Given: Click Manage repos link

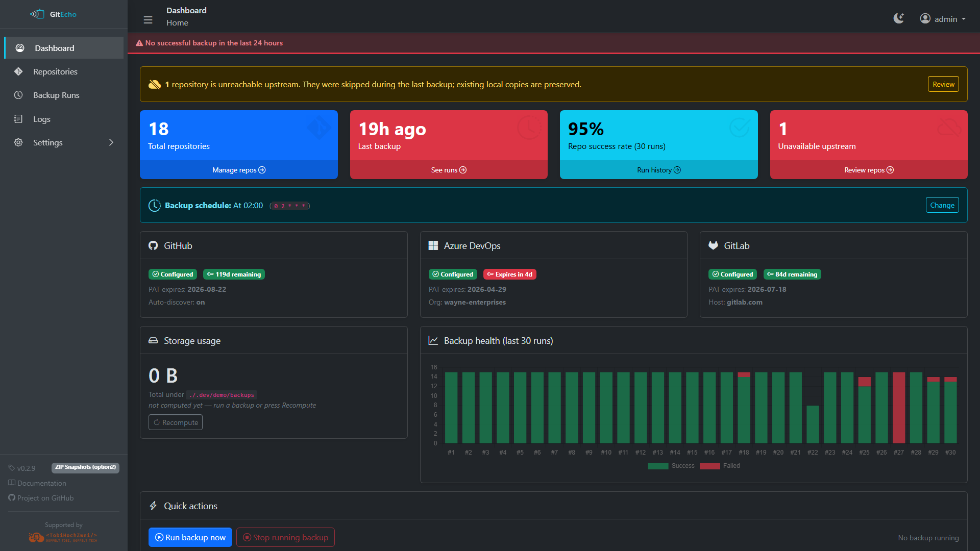Looking at the screenshot, I should pos(238,170).
